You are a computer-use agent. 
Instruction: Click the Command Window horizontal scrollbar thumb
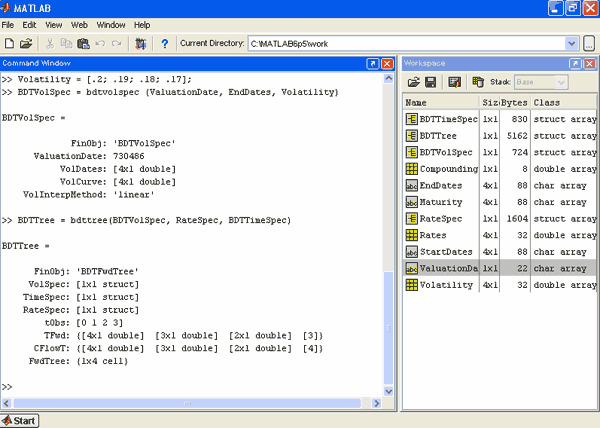click(187, 403)
